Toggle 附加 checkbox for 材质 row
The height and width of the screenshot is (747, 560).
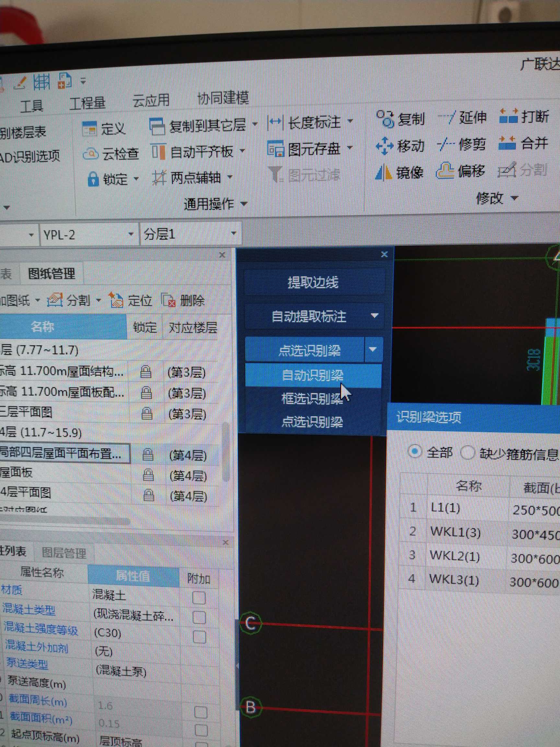[199, 598]
